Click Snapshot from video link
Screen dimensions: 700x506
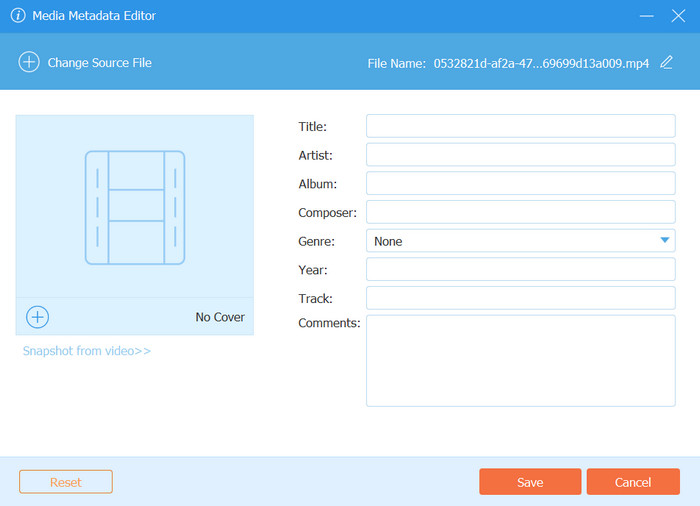87,351
